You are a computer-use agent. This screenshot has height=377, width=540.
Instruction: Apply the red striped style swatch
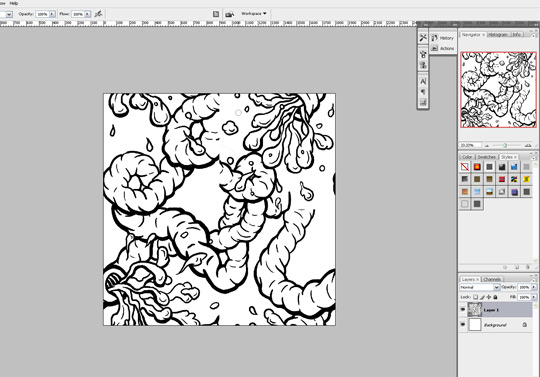click(502, 179)
